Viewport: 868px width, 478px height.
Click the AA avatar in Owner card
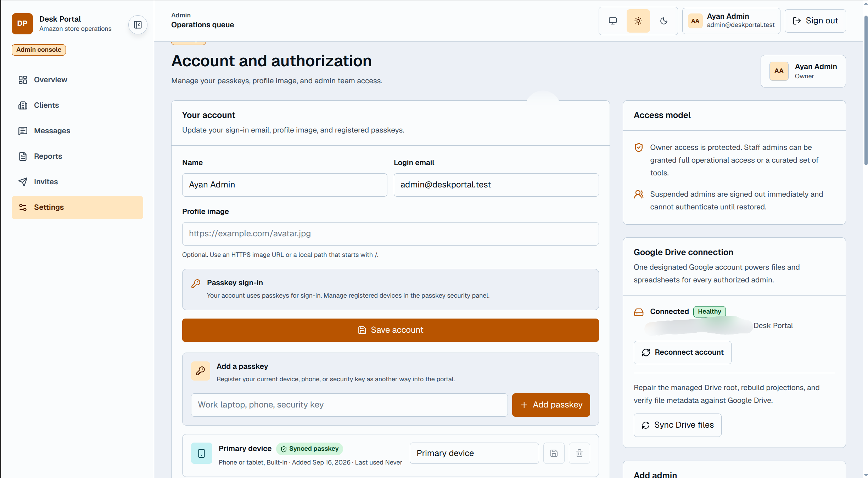779,71
